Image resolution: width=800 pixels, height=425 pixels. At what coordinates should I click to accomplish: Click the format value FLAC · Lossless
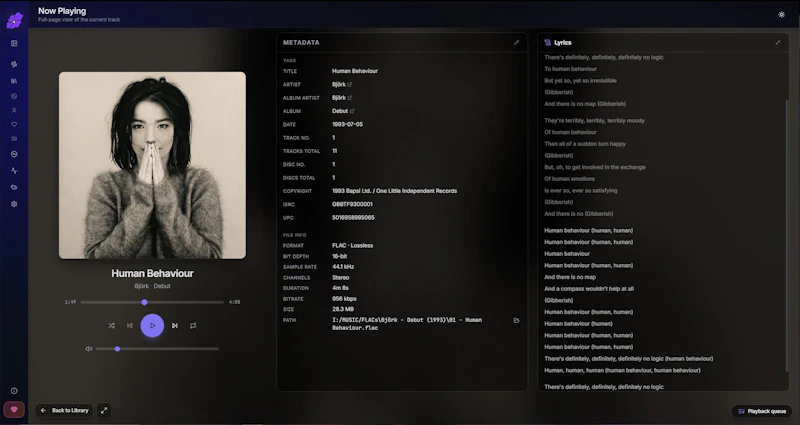(x=353, y=245)
